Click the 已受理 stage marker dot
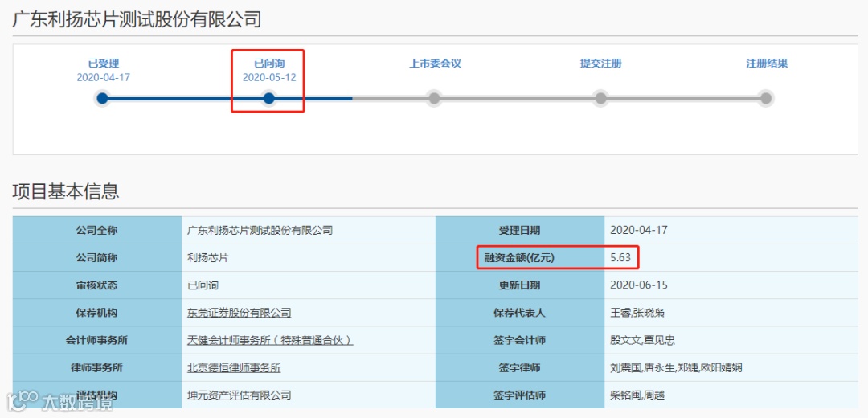The width and height of the screenshot is (868, 418). [x=102, y=99]
